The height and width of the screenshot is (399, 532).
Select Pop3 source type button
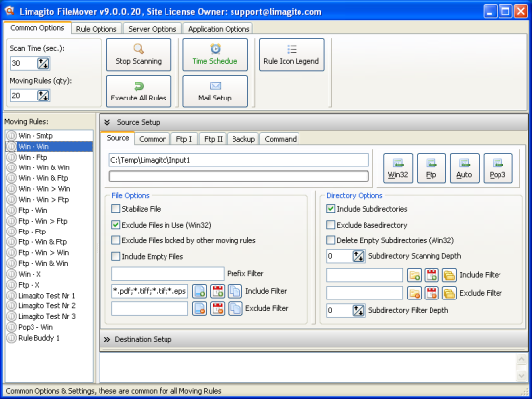[498, 168]
